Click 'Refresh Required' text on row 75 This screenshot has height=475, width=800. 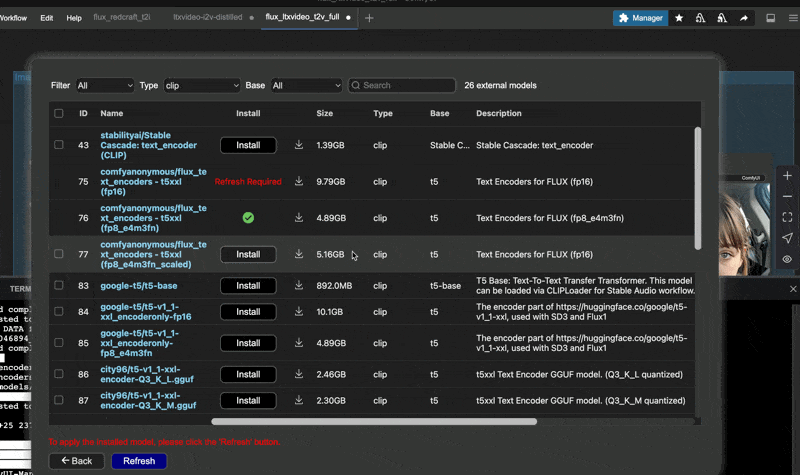(248, 182)
